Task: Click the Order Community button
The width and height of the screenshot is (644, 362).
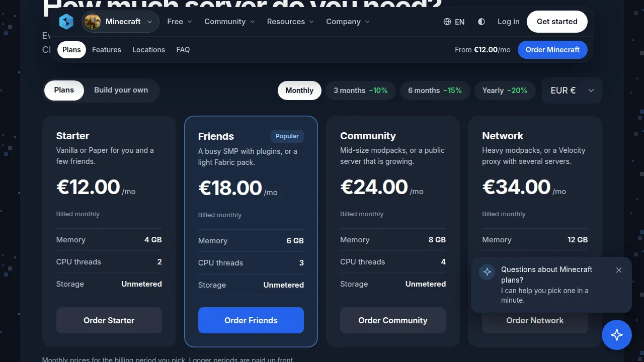Action: pyautogui.click(x=393, y=320)
